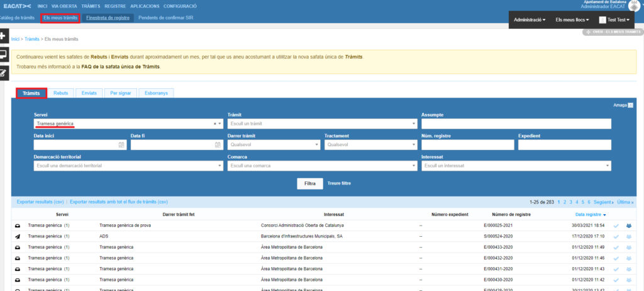644x291 pixels.
Task: Open the Data fi calendar picker icon
Action: pos(218,145)
